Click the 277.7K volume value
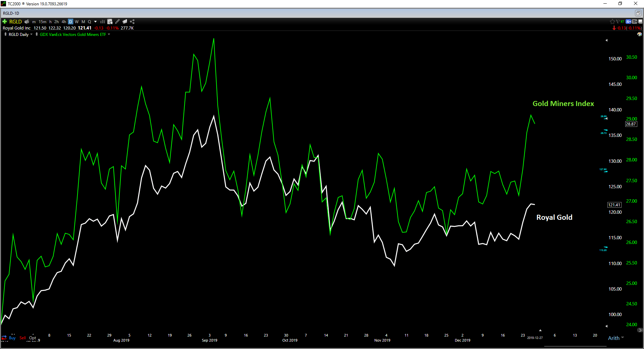This screenshot has width=644, height=349. pyautogui.click(x=127, y=28)
